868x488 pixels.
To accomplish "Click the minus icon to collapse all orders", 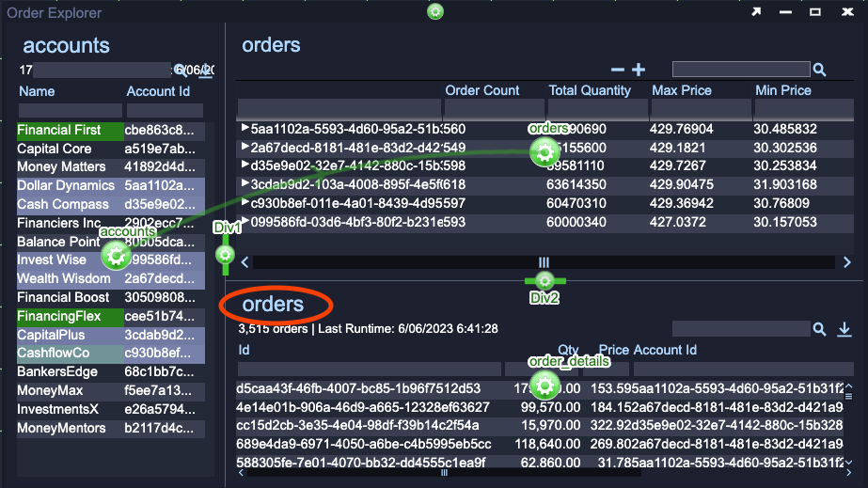I will [618, 70].
